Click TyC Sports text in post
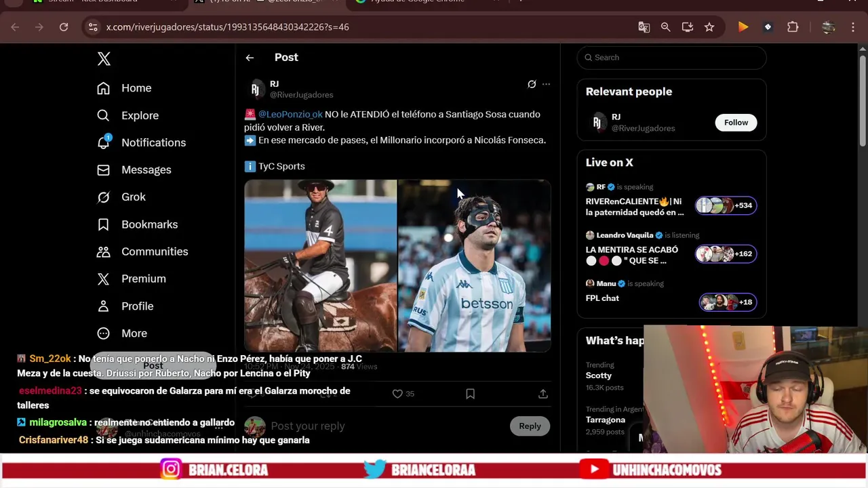 point(281,166)
